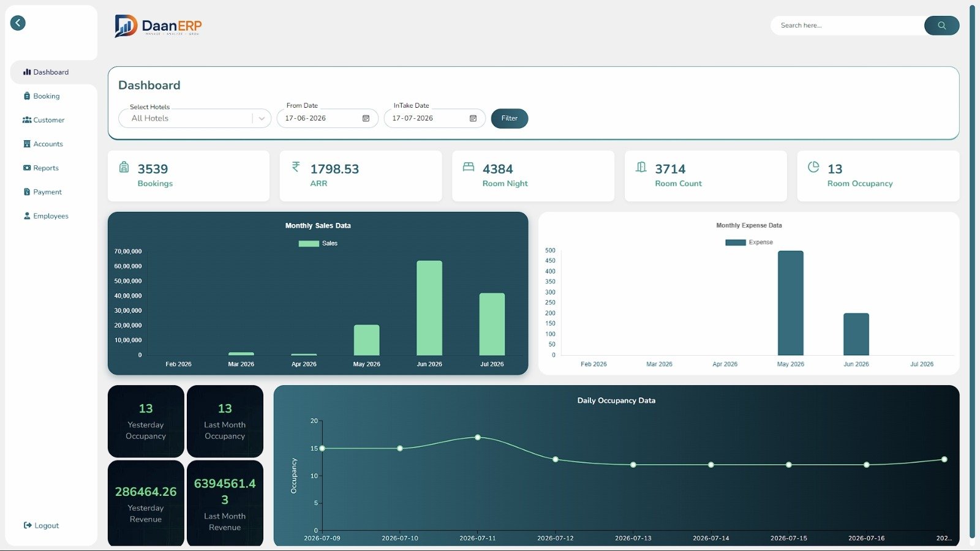Open calendar icon in From Date field
The width and height of the screenshot is (980, 551).
366,118
